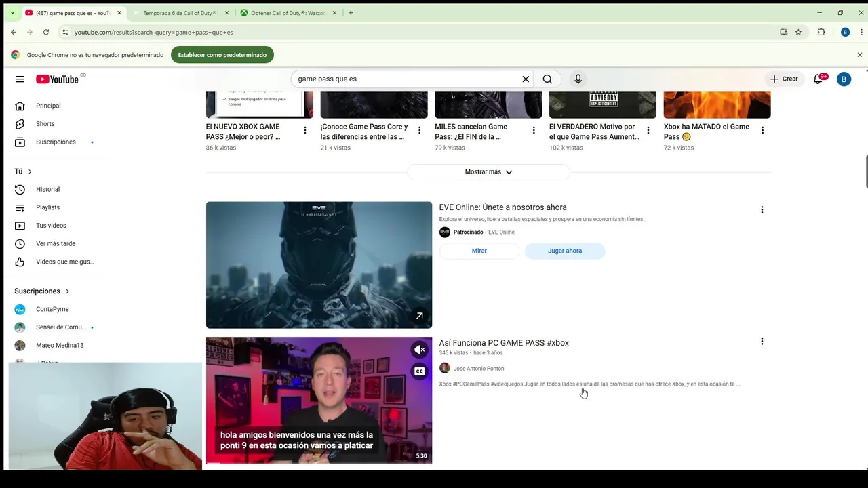Switch to Temporada 6 de Call of Duty tab

179,13
